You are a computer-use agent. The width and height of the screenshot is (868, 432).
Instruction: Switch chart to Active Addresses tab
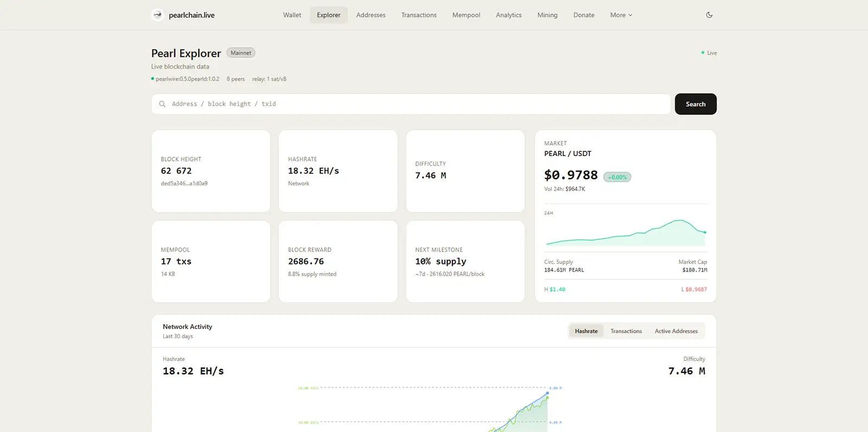pos(676,331)
